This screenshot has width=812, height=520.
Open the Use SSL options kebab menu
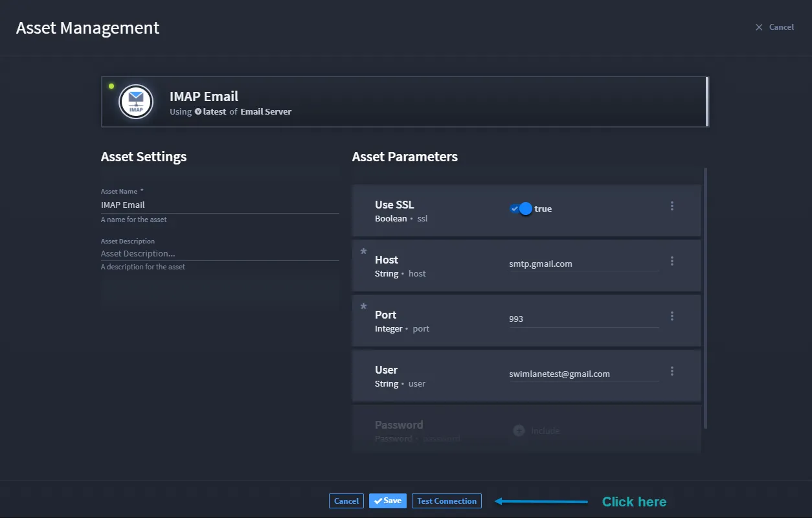click(x=672, y=206)
